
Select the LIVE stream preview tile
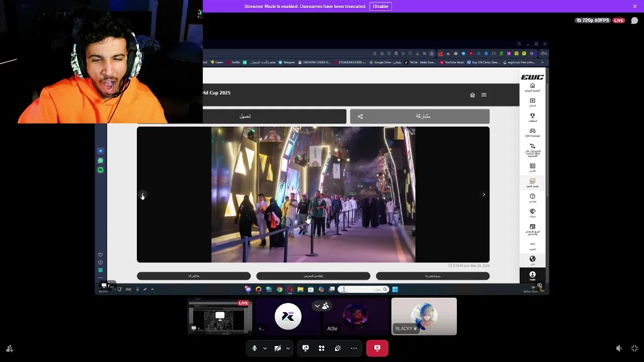point(220,316)
